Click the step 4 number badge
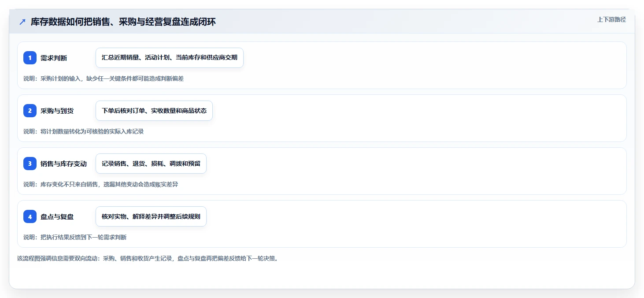The width and height of the screenshot is (644, 298). [x=30, y=216]
